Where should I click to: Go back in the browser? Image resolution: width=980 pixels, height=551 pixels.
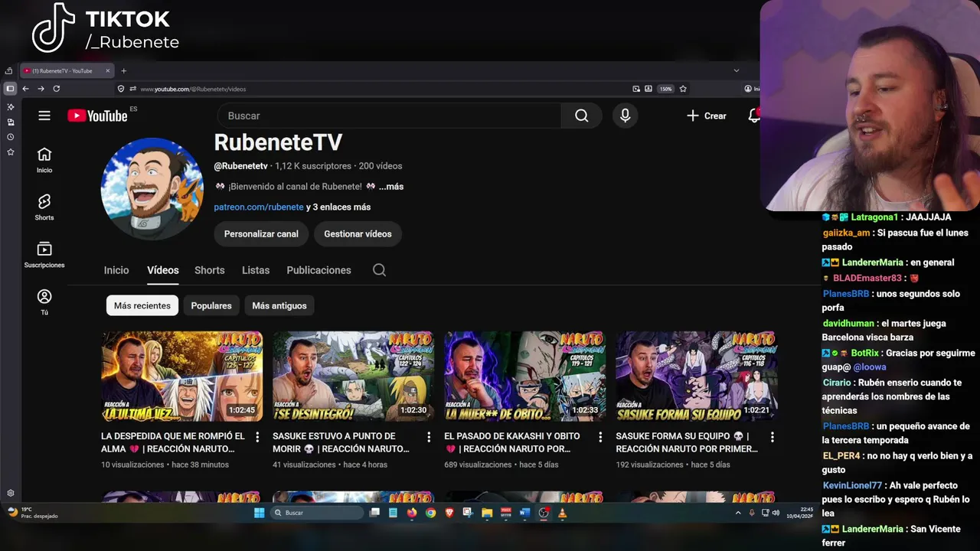pyautogui.click(x=25, y=89)
